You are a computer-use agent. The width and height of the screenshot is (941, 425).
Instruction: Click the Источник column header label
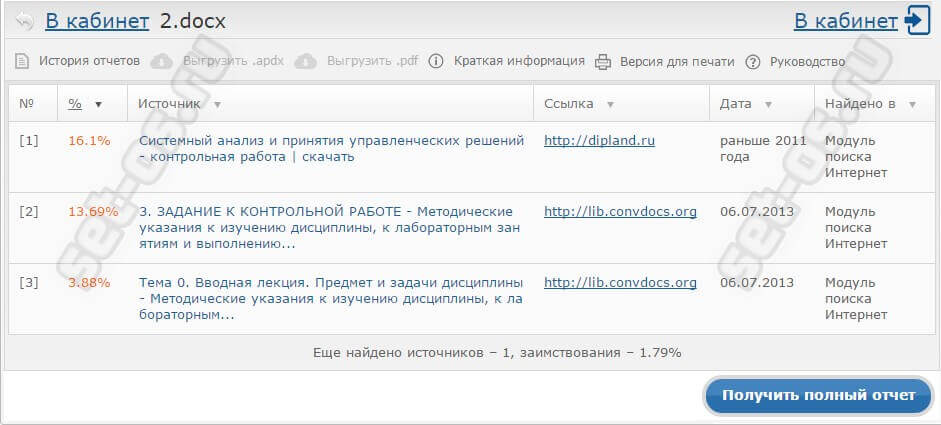click(169, 104)
